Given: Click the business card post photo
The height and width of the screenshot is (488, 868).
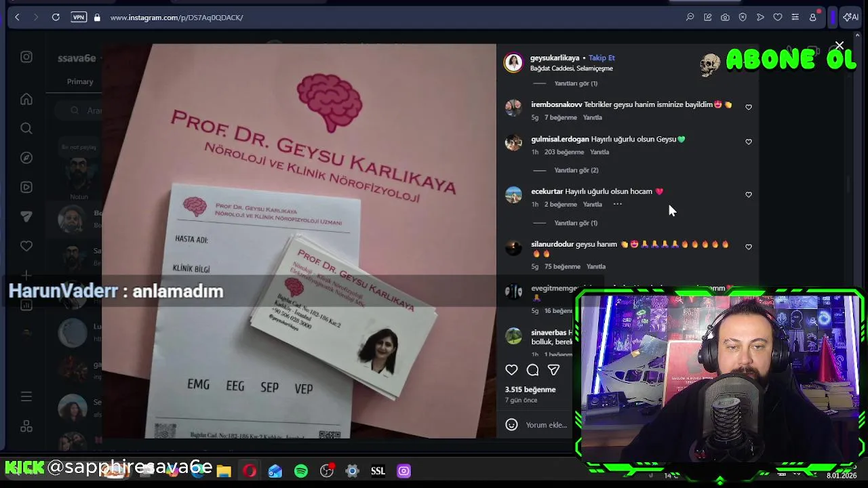Looking at the screenshot, I should coord(298,241).
